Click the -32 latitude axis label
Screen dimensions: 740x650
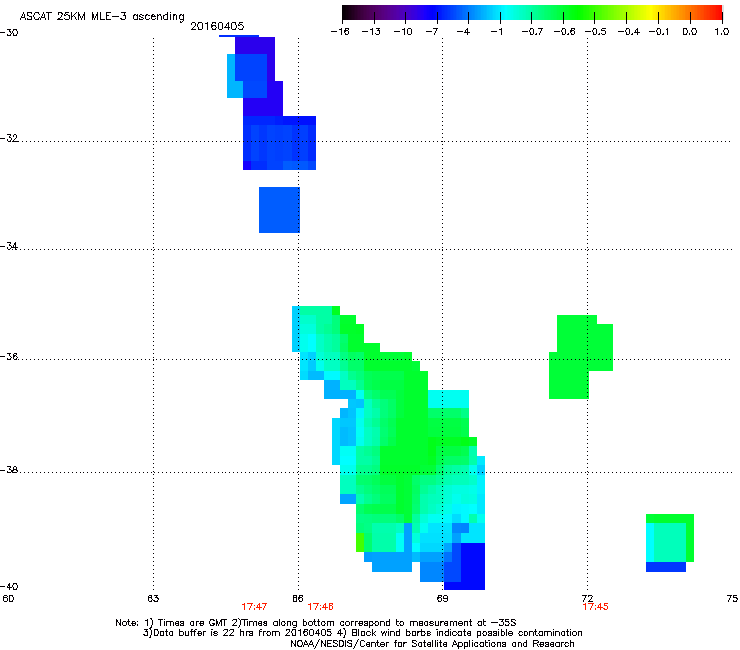tap(9, 138)
